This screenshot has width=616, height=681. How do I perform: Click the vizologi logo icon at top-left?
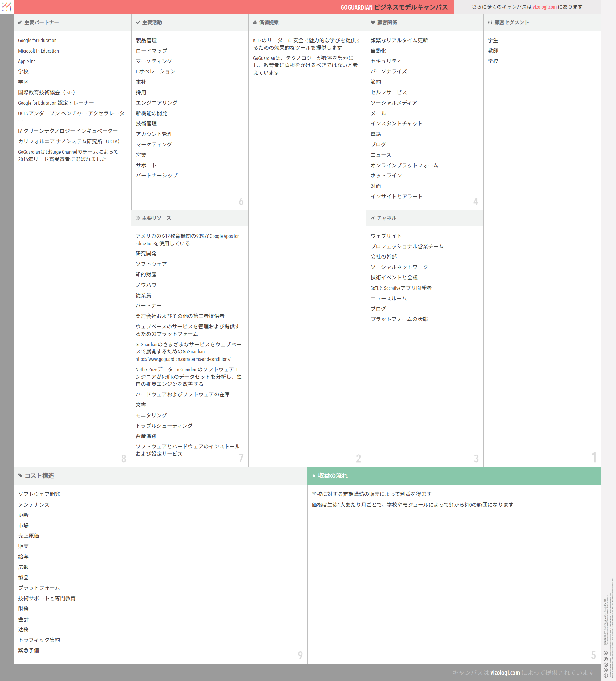click(7, 7)
